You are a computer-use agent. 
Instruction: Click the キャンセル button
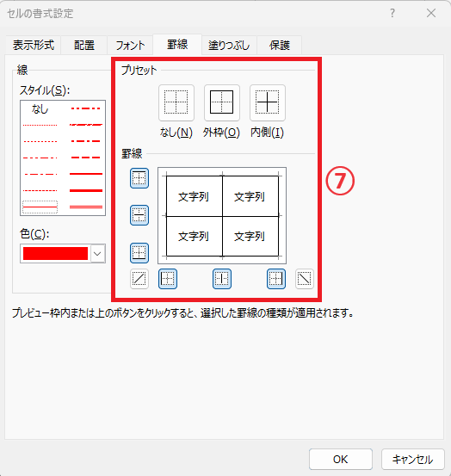pos(413,460)
